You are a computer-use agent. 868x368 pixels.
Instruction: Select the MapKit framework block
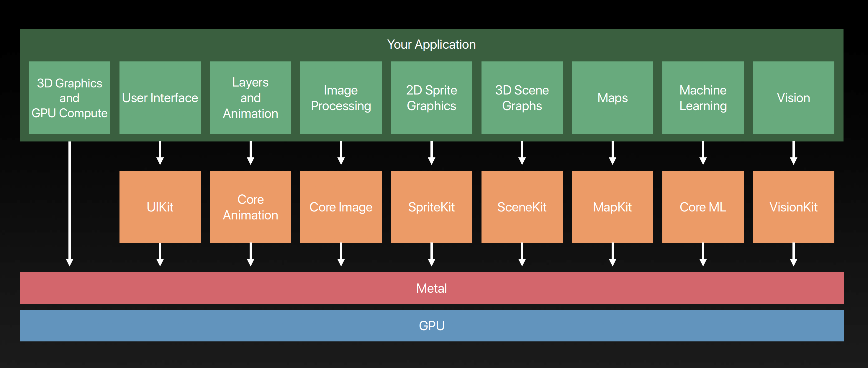click(x=612, y=207)
